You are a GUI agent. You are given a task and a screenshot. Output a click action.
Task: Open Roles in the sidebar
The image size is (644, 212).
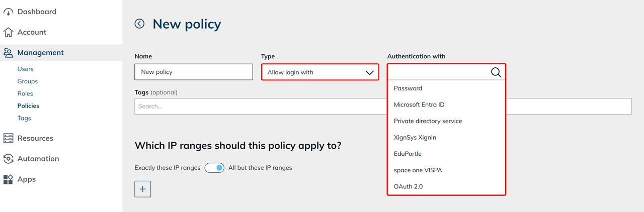point(25,93)
